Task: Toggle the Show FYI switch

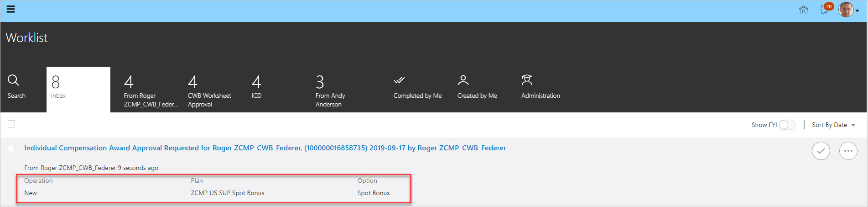Action: [787, 125]
